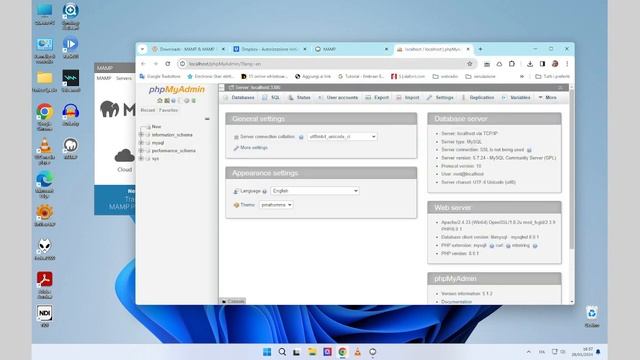Open the Export tab
The height and width of the screenshot is (360, 640).
378,98
